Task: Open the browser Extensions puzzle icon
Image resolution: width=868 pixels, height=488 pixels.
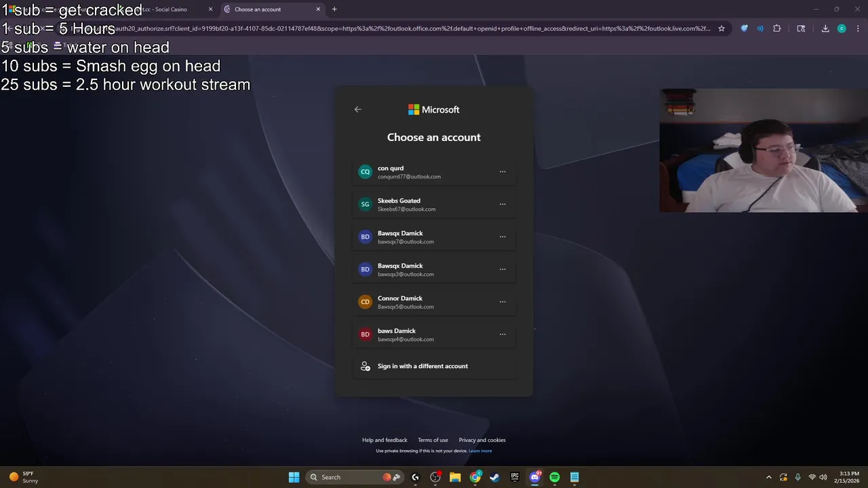Action: (x=777, y=28)
